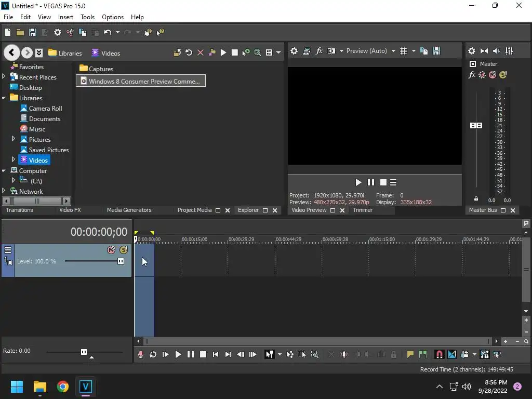Toggle overlays grid in Video Preview
532x399 pixels.
403,51
